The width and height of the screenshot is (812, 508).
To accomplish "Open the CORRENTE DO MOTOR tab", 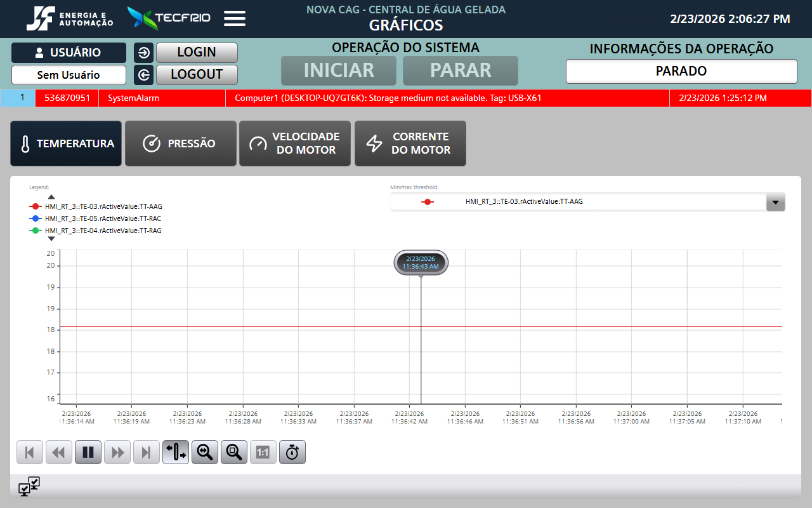I will (410, 144).
